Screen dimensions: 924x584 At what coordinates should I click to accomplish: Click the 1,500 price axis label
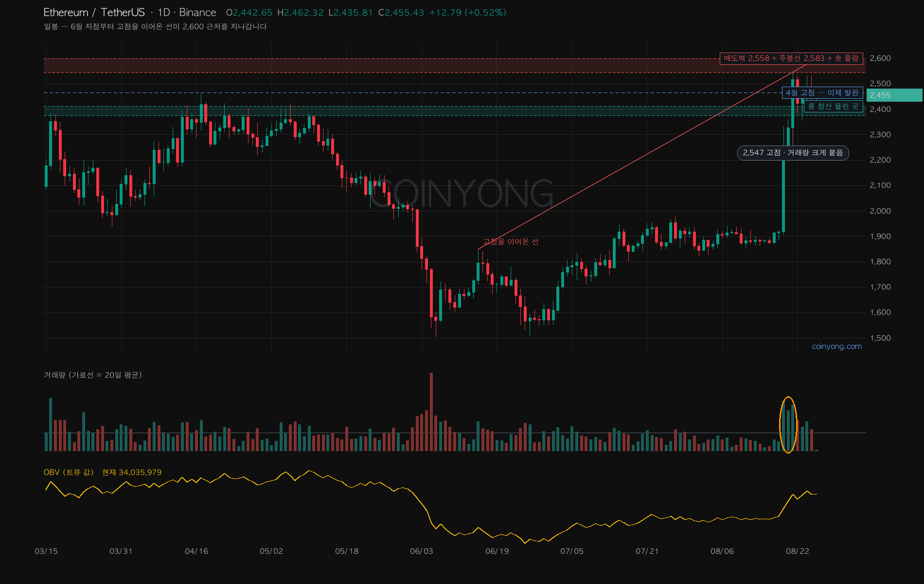[x=880, y=338]
